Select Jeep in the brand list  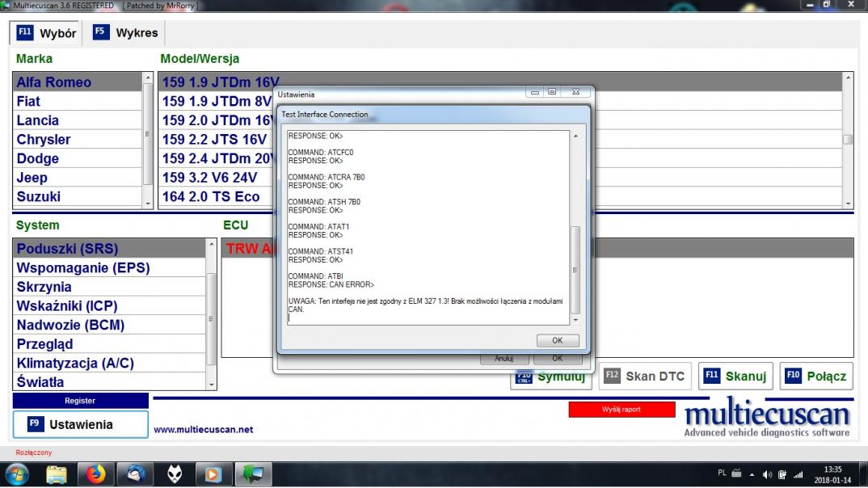click(77, 178)
